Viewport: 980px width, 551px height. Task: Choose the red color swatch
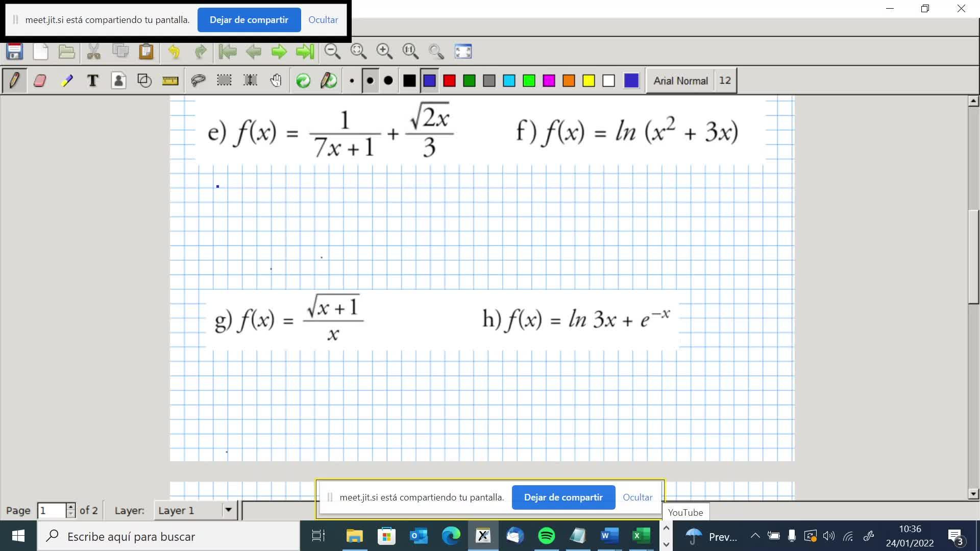point(449,81)
